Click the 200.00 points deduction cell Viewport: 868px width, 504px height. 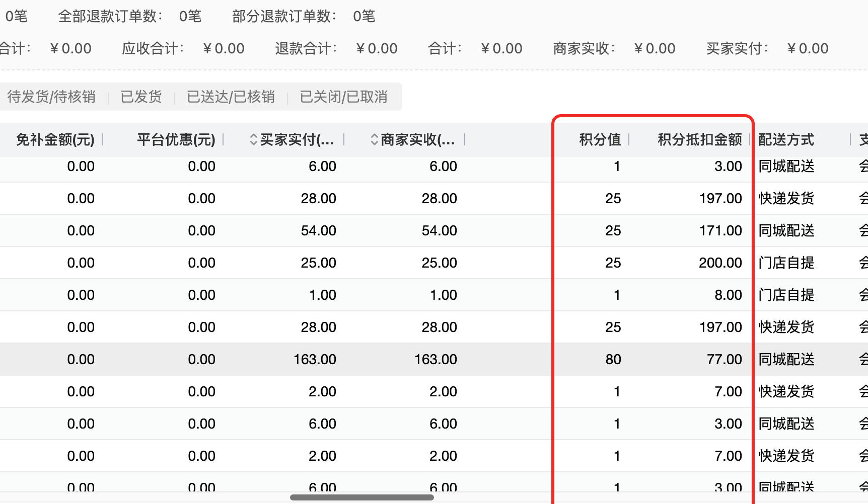tap(720, 263)
